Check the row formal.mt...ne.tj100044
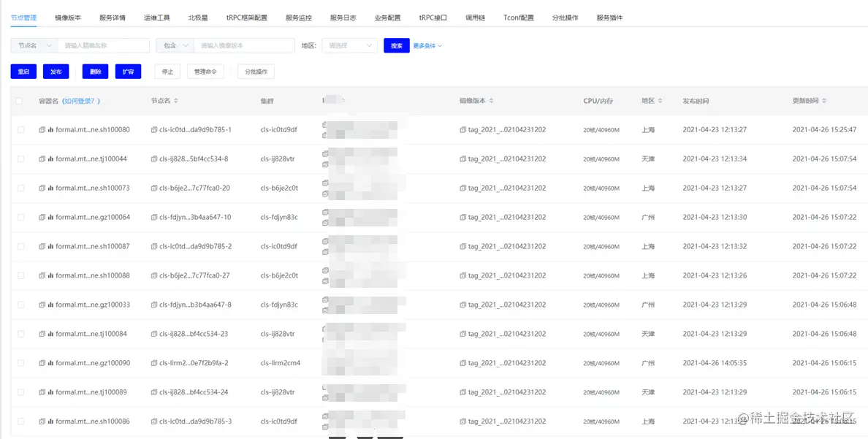Viewport: 868px width, 439px height. (20, 159)
